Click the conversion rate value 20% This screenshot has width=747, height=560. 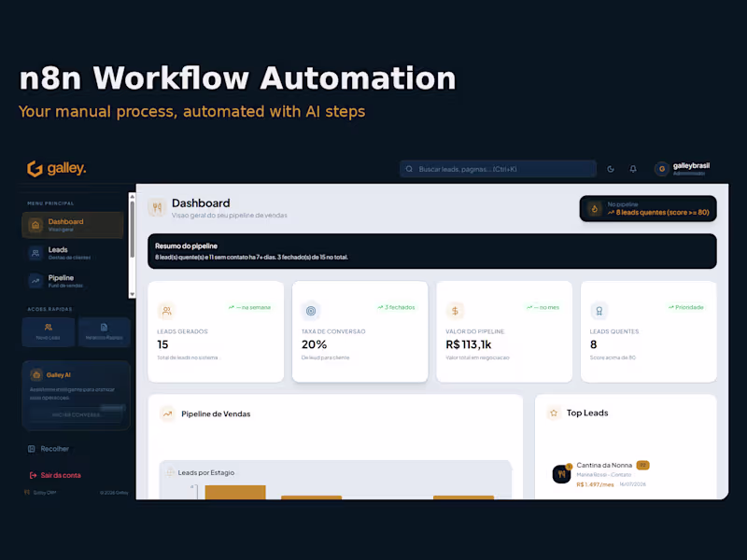coord(314,344)
